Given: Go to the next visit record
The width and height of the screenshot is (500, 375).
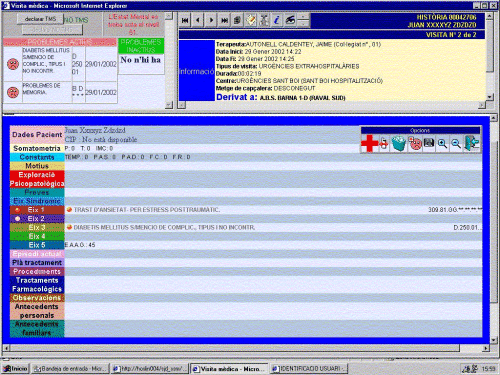Looking at the screenshot, I should point(211,20).
